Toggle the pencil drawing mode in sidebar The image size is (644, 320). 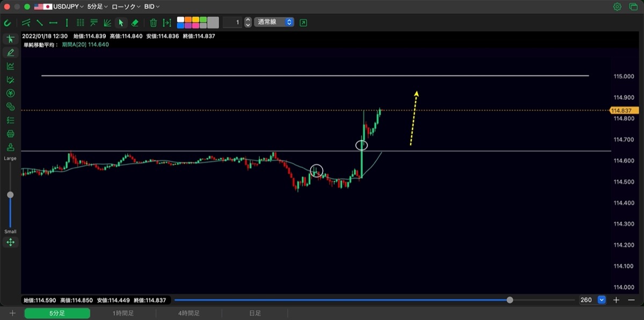(10, 53)
